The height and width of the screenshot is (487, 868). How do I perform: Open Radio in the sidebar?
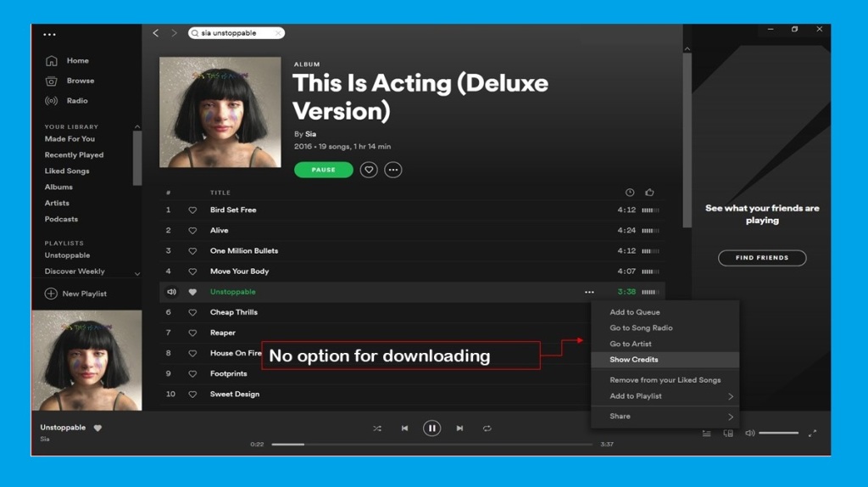[x=77, y=101]
